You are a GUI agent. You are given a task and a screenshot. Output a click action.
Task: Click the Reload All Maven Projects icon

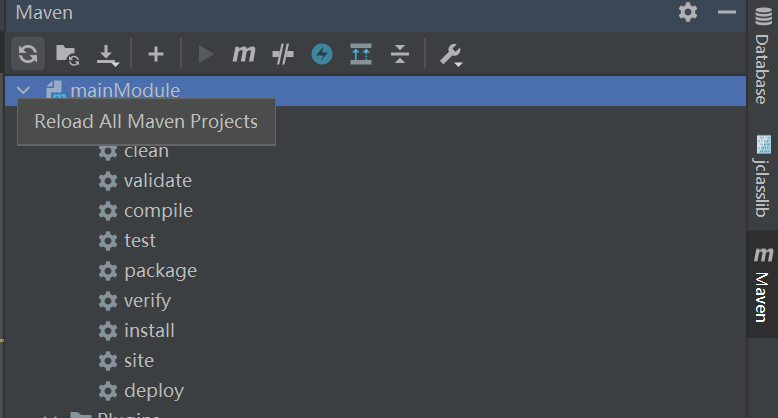[28, 54]
